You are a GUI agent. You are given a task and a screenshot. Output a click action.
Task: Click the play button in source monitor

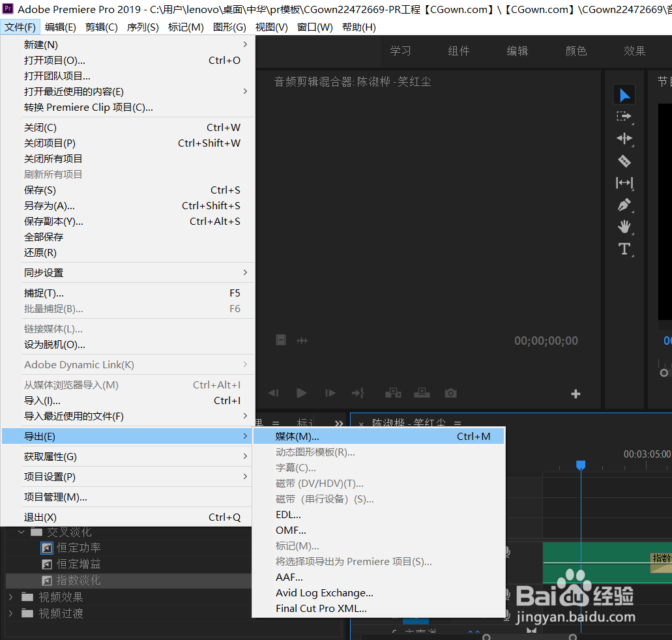[301, 393]
